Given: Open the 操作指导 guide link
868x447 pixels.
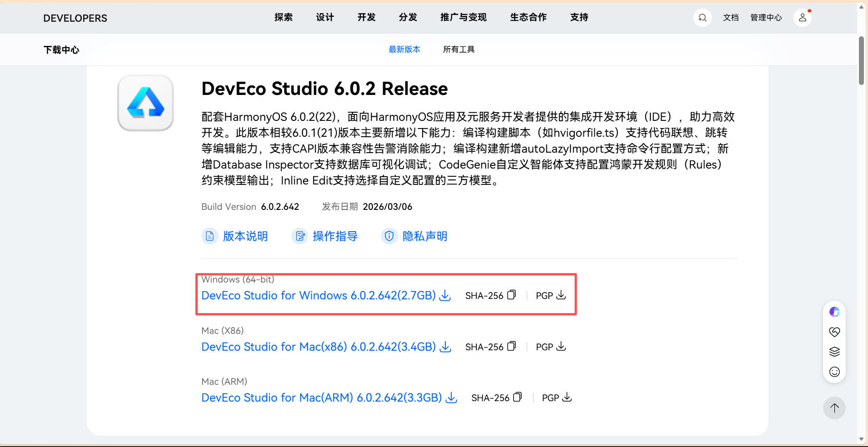Looking at the screenshot, I should coord(335,236).
